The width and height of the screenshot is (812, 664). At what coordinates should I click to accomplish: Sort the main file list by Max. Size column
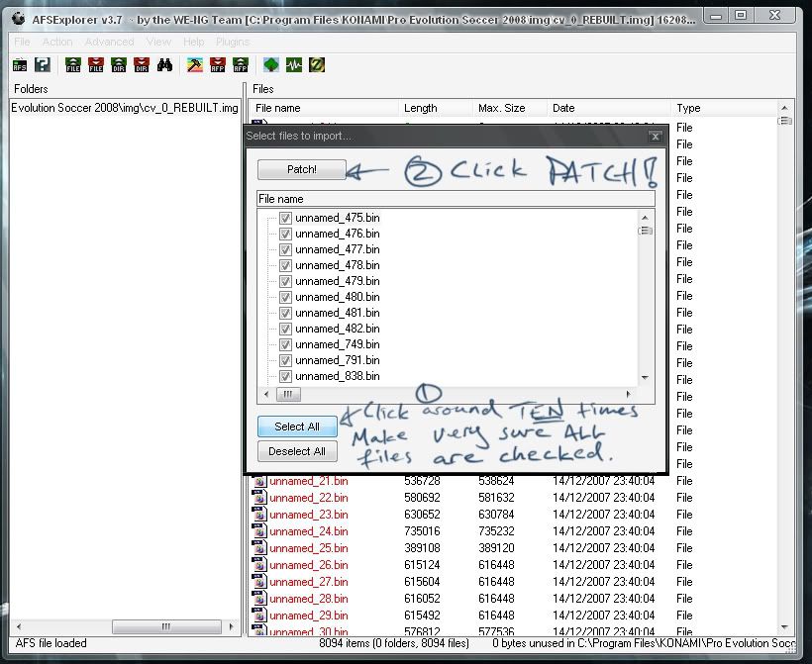[x=510, y=108]
